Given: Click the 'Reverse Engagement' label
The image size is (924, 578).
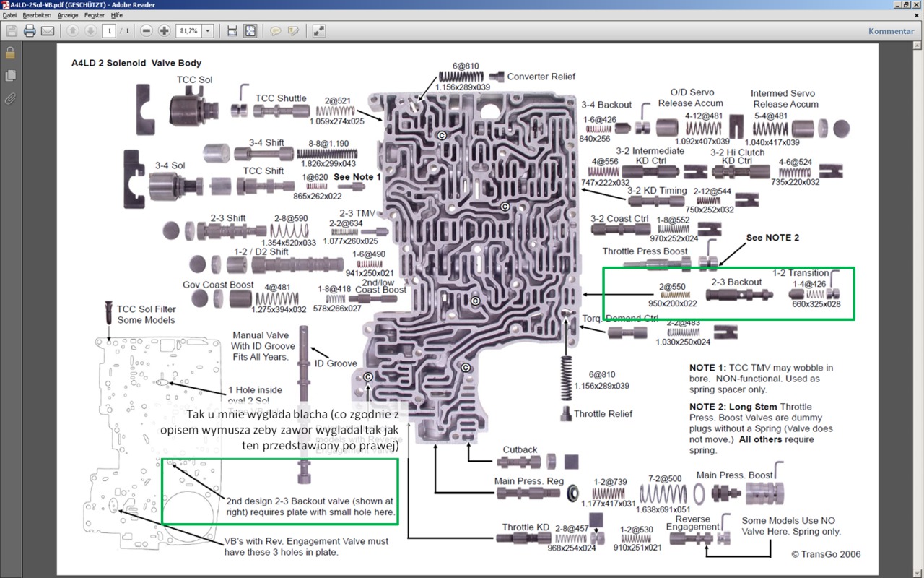Looking at the screenshot, I should (693, 523).
